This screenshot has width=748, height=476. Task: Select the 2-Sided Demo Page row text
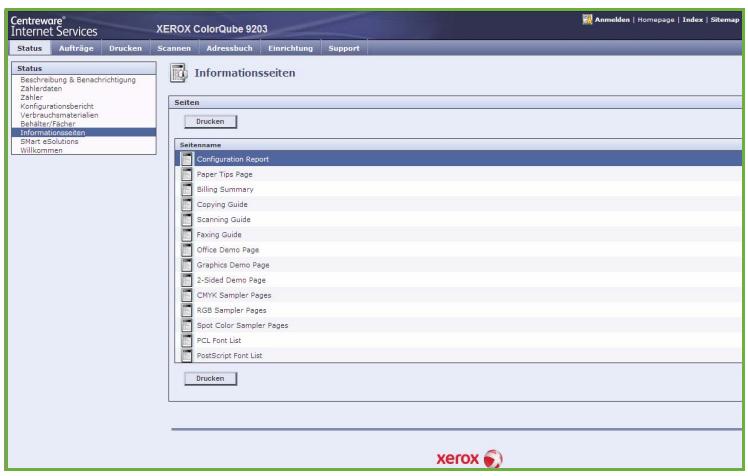pos(231,280)
